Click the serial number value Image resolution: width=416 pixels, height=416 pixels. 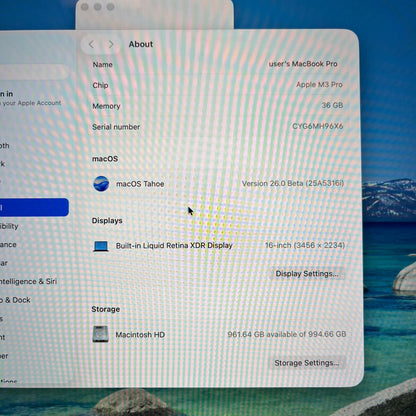317,126
